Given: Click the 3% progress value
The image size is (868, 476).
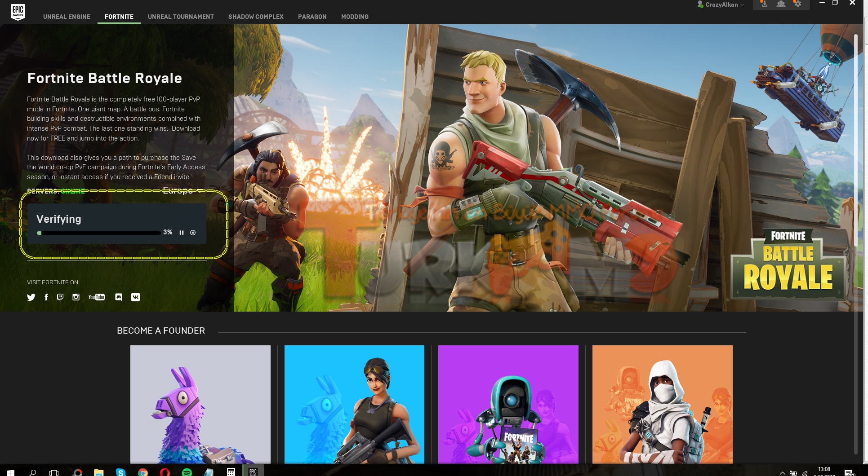Looking at the screenshot, I should (x=168, y=232).
